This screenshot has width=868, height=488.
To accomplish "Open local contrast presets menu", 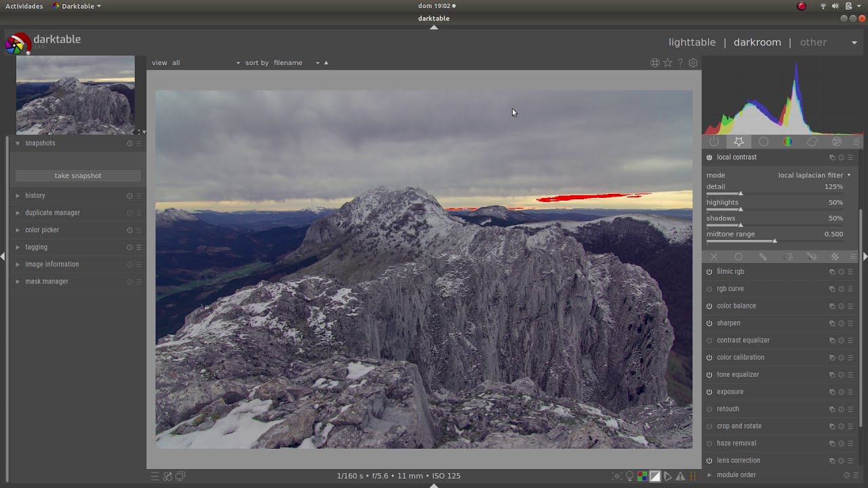I will [850, 157].
